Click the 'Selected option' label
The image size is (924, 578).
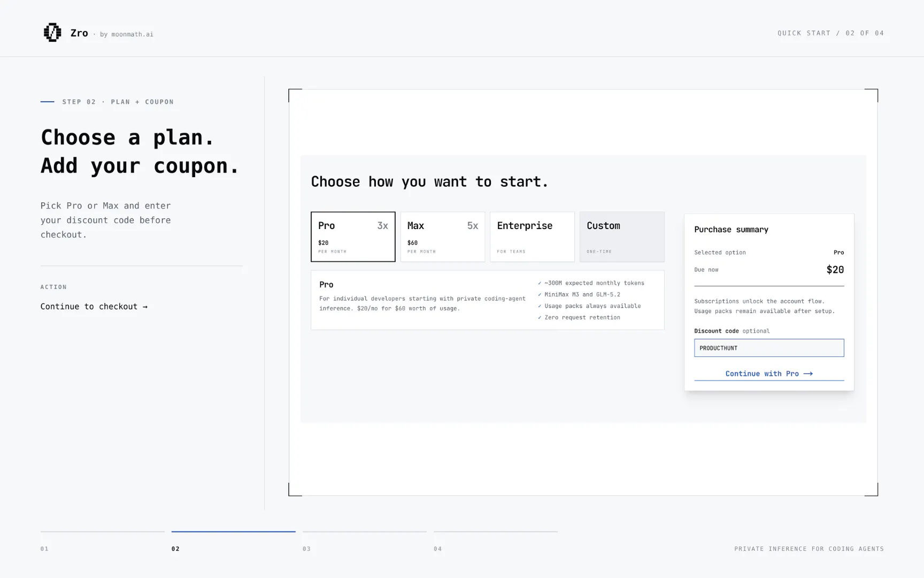click(720, 253)
